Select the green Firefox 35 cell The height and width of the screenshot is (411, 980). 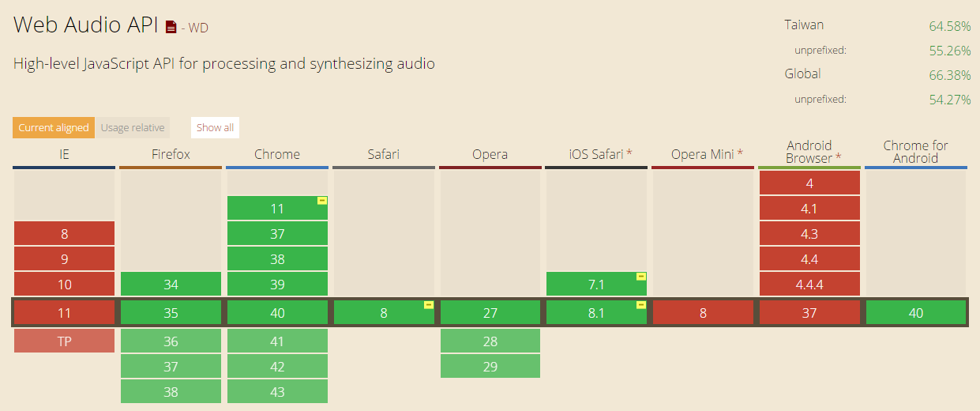171,313
